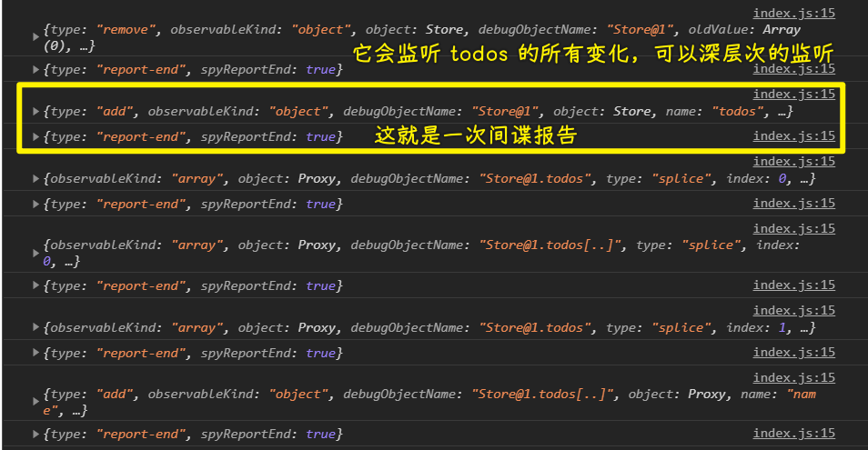This screenshot has width=868, height=450.
Task: Open index.js:15 link for splice index 1 entry
Action: tap(793, 311)
